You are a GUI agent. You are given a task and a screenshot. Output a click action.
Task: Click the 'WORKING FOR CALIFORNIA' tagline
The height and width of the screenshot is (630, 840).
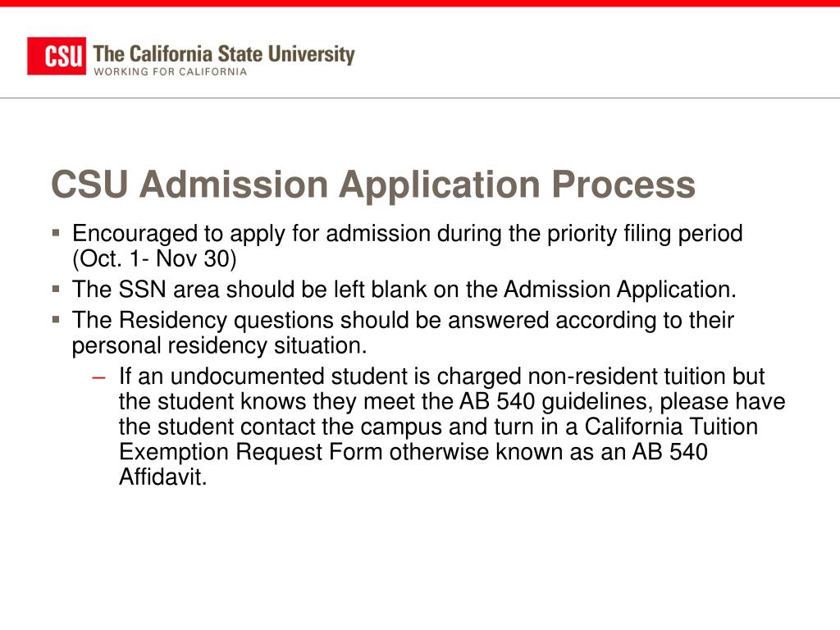pos(171,72)
